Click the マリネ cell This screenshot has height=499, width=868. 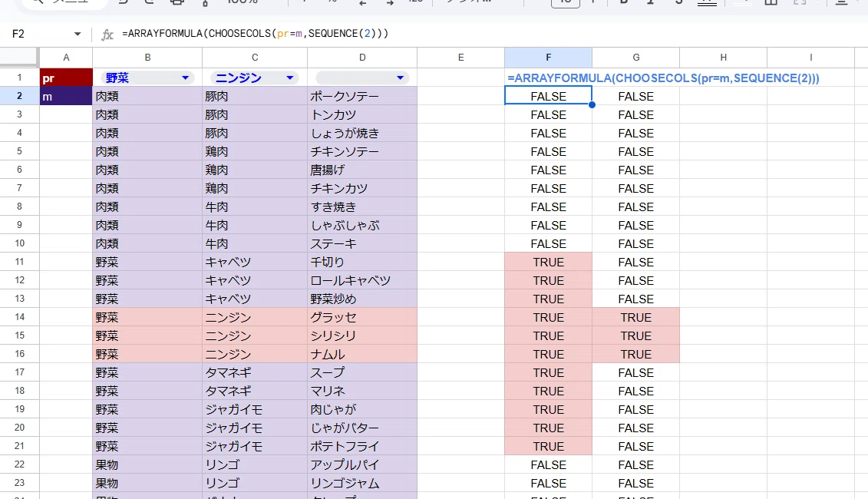click(362, 391)
